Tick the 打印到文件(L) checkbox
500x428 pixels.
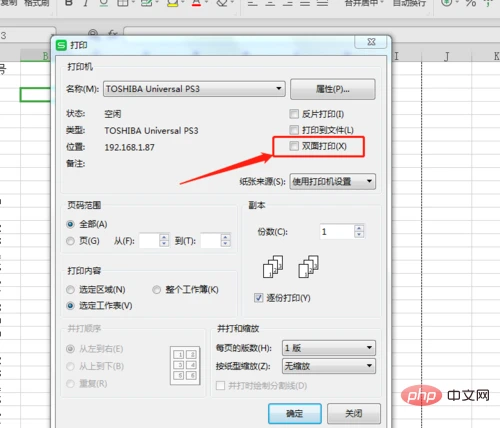(294, 130)
